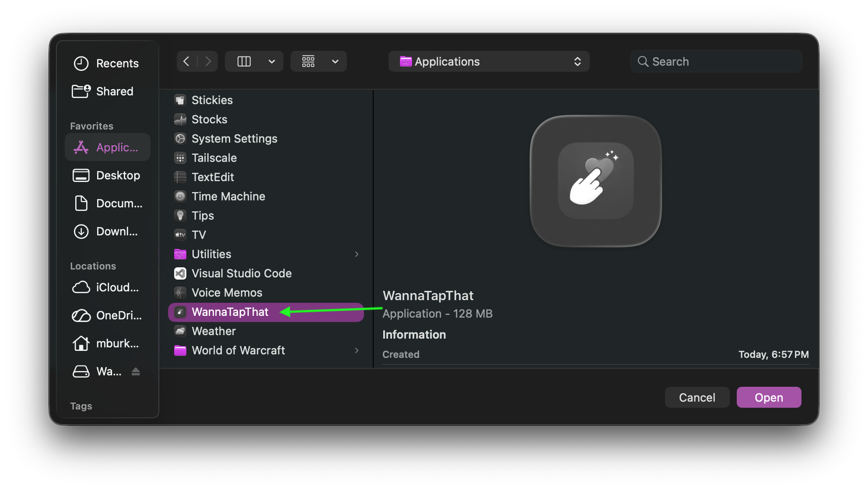Open the view mode dropdown arrow
868x490 pixels.
point(272,62)
